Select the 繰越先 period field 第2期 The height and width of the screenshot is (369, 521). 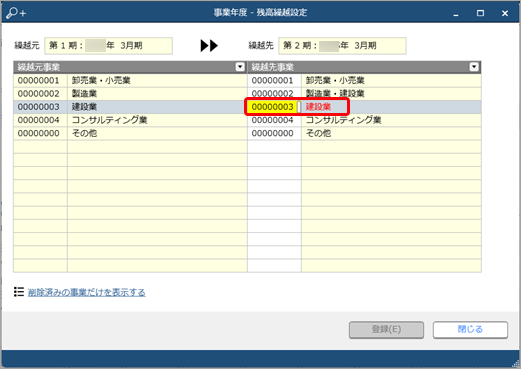click(x=342, y=46)
